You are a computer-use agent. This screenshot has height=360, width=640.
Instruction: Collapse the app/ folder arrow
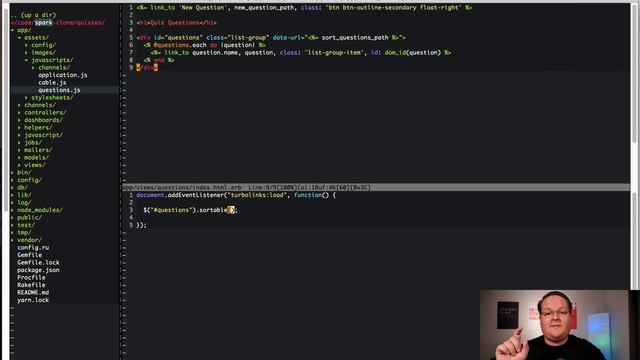(x=13, y=30)
